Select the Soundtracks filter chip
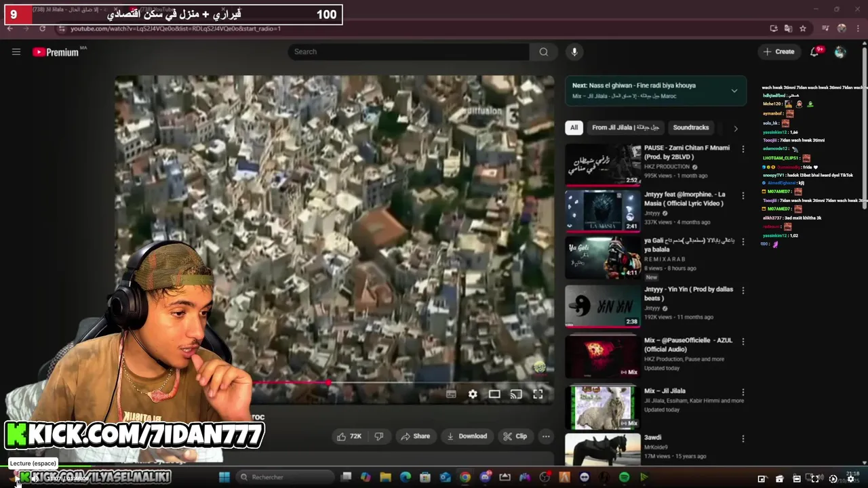Image resolution: width=868 pixels, height=488 pixels. [x=691, y=127]
